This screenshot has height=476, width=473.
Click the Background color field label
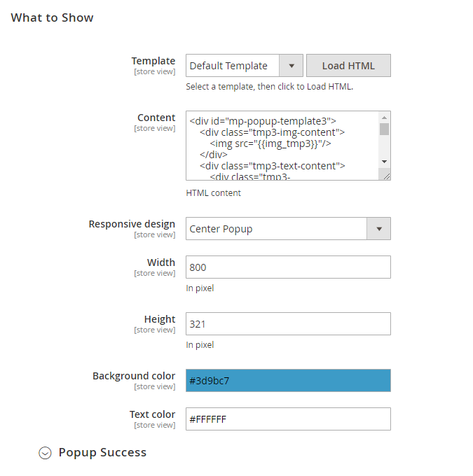tap(134, 377)
